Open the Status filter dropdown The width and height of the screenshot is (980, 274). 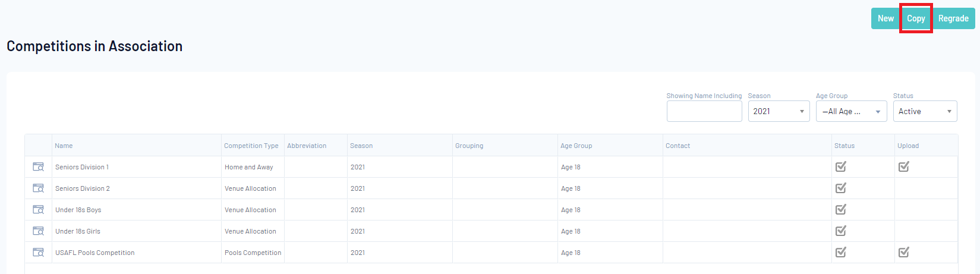(x=925, y=111)
